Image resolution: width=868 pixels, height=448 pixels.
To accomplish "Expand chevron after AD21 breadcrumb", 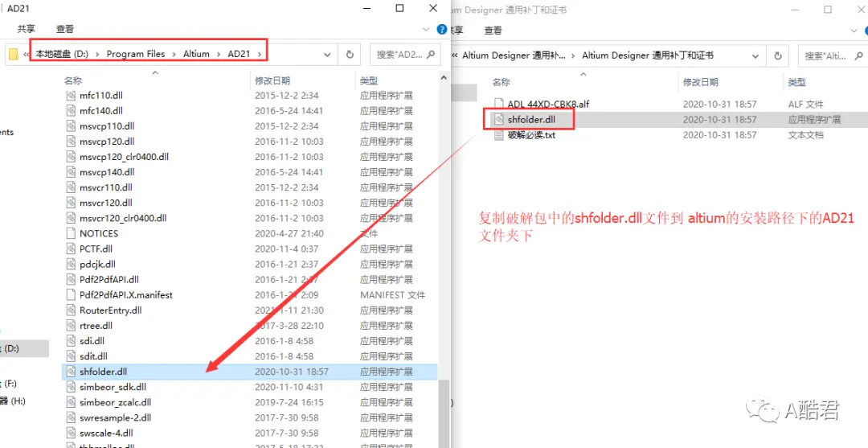I will tap(259, 54).
